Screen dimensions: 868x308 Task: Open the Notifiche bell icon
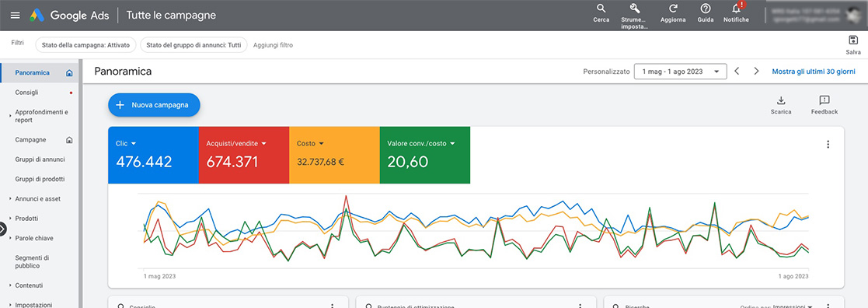736,9
